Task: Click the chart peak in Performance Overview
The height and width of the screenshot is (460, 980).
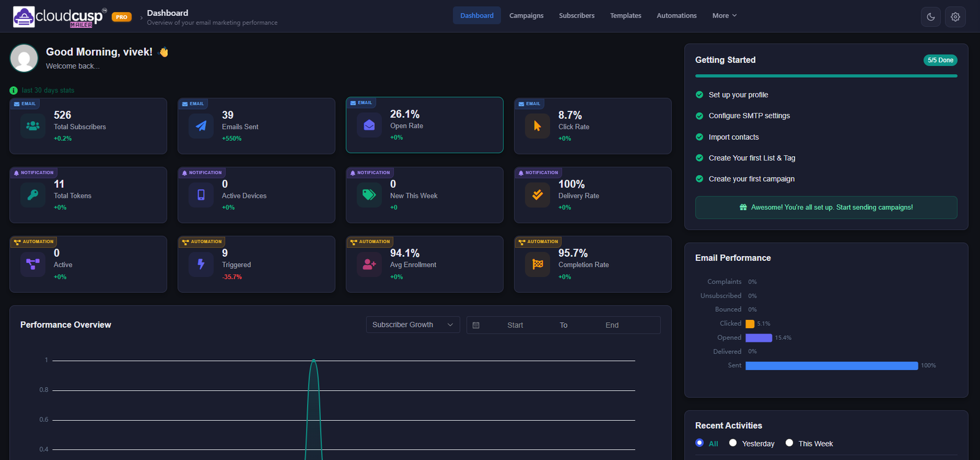Action: [314, 361]
